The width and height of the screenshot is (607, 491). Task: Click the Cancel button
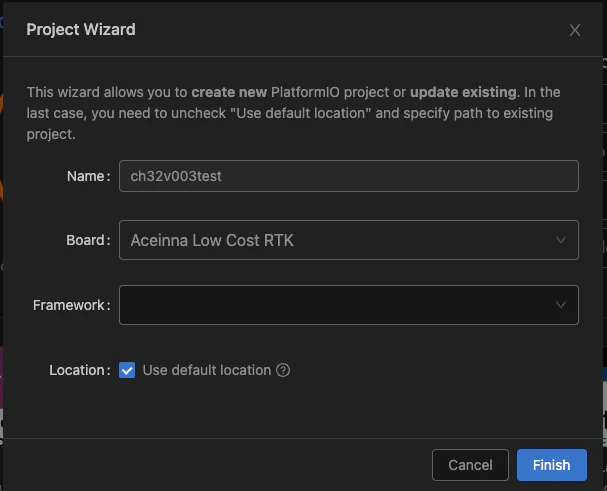pyautogui.click(x=470, y=465)
